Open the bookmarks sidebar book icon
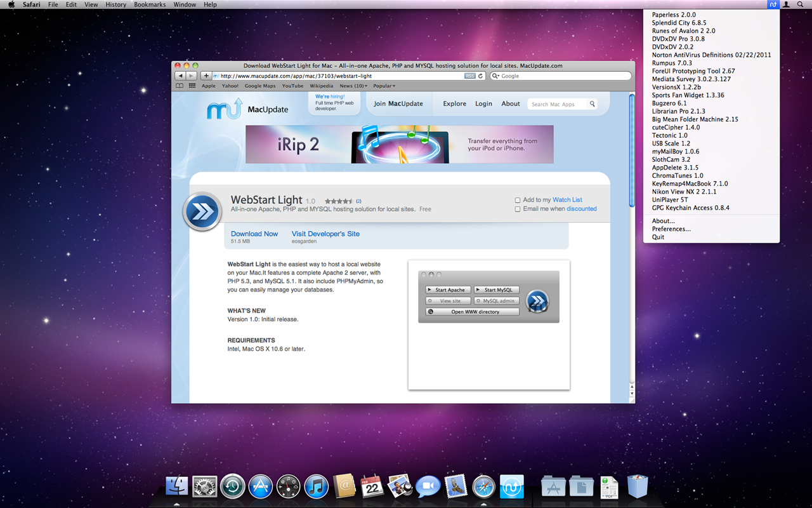 [180, 85]
